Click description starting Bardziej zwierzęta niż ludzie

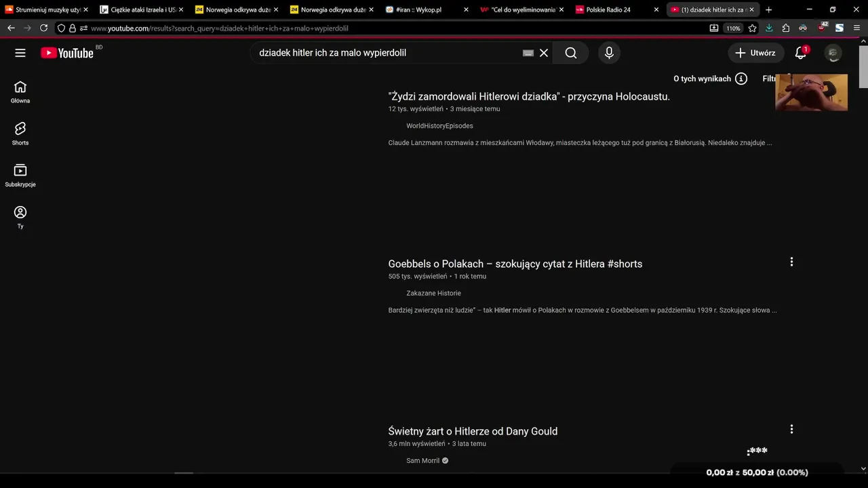click(x=583, y=310)
